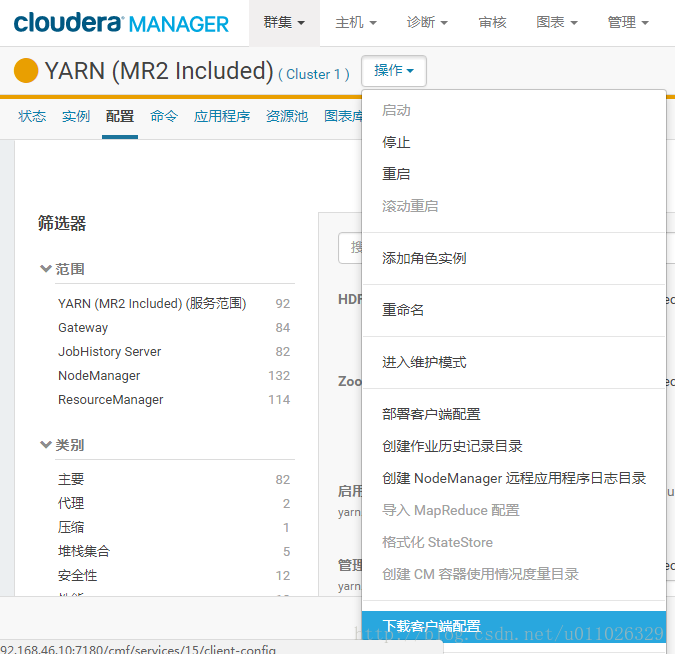Choose 启动 from the actions menu

click(514, 110)
